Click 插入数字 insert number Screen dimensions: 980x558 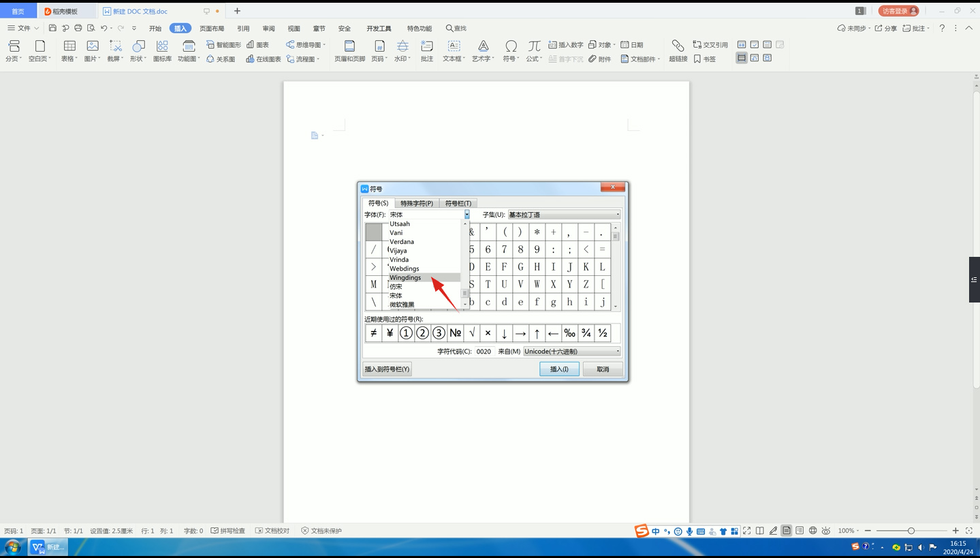pyautogui.click(x=566, y=44)
